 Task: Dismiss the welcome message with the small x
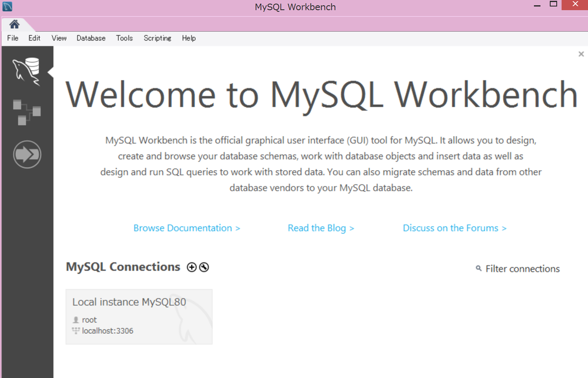pyautogui.click(x=581, y=54)
